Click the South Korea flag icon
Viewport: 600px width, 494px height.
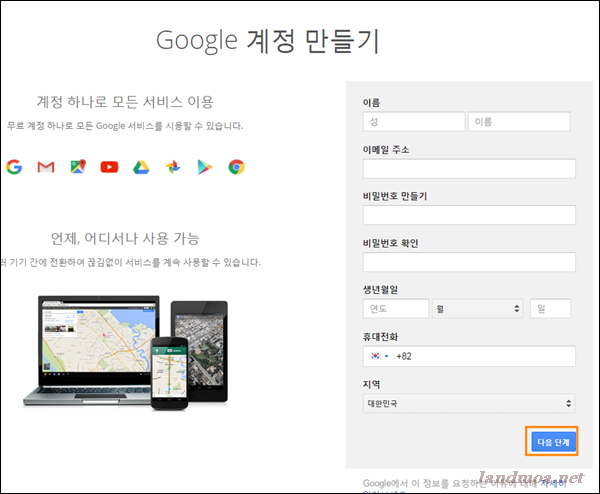376,356
